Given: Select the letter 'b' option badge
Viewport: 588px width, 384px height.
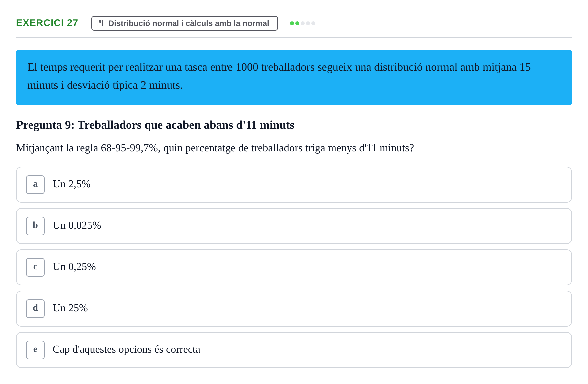Looking at the screenshot, I should click(35, 226).
